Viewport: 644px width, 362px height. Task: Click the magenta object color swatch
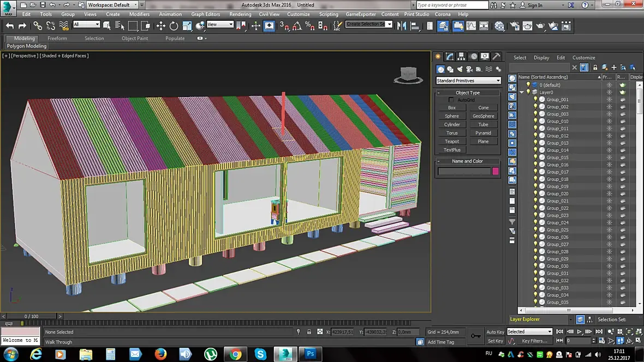point(496,171)
